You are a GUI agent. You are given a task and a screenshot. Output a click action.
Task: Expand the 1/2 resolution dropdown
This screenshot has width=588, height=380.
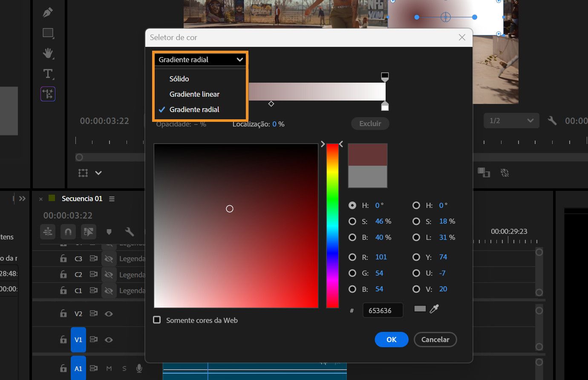click(511, 121)
